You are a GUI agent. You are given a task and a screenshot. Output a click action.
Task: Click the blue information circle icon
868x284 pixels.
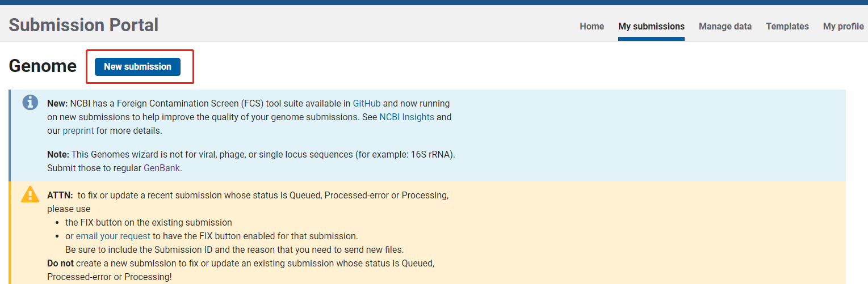tap(30, 103)
